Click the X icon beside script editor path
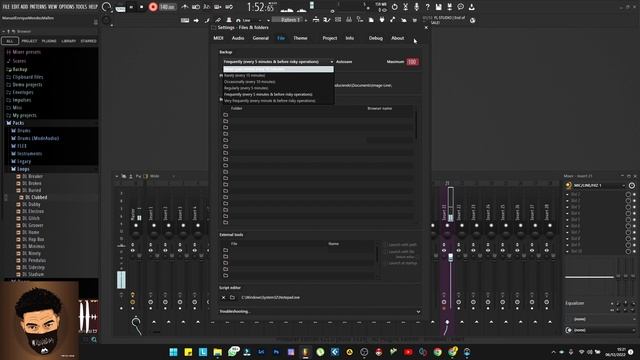640x360 pixels. (223, 298)
